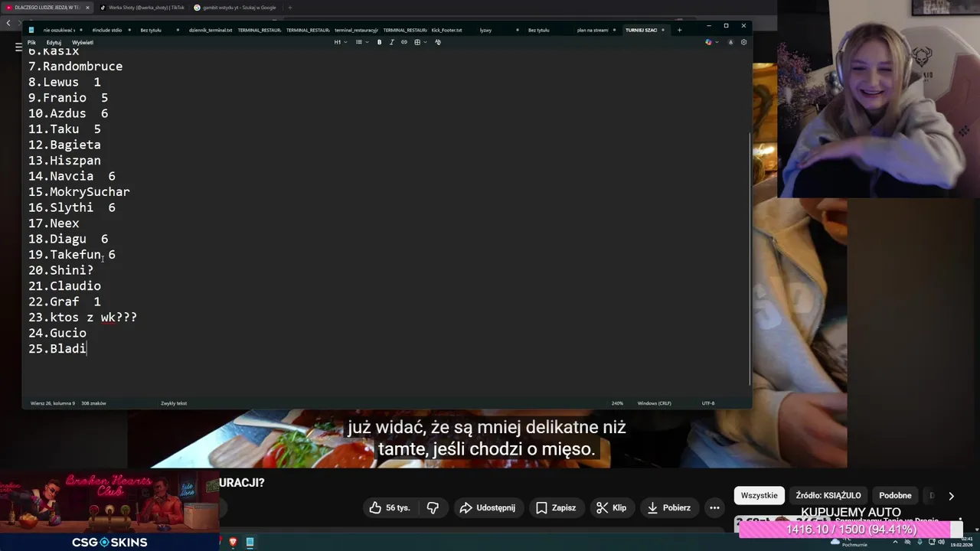980x551 pixels.
Task: Open weather widget showing Pochmurnie
Action: click(848, 542)
